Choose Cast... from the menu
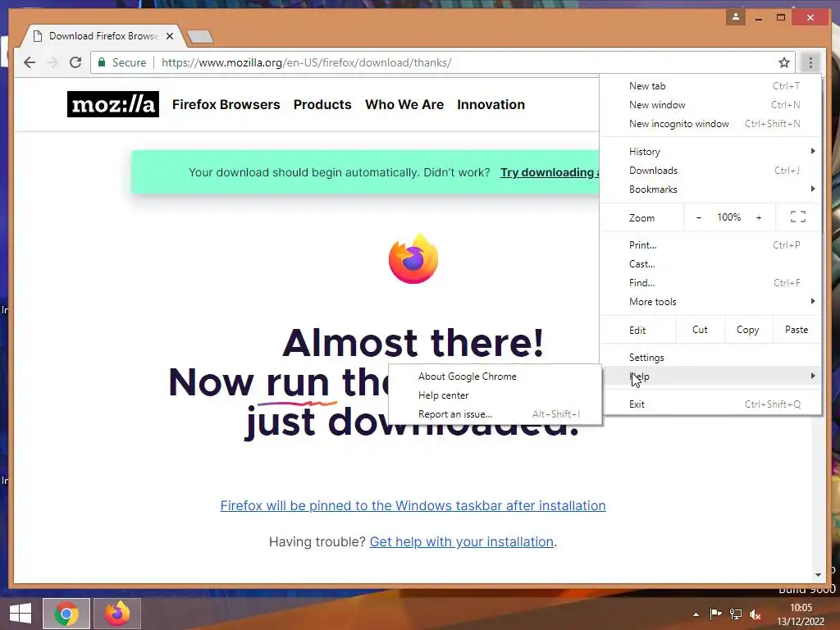 tap(710, 263)
